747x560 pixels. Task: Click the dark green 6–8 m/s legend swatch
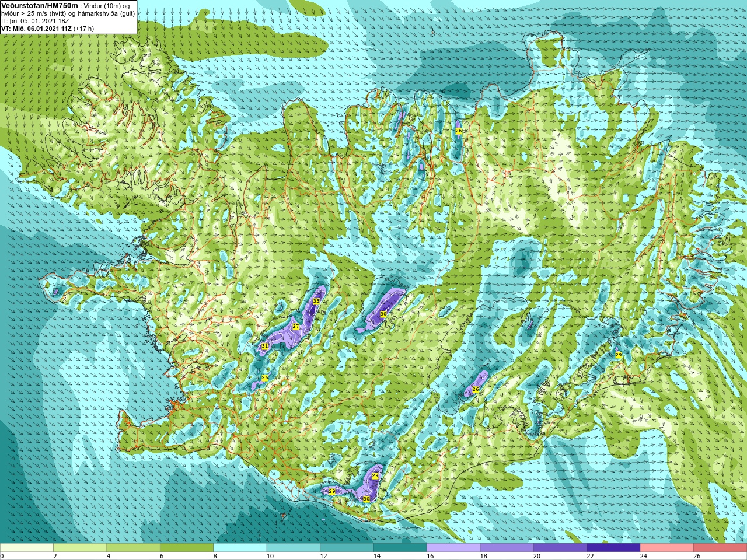click(187, 548)
